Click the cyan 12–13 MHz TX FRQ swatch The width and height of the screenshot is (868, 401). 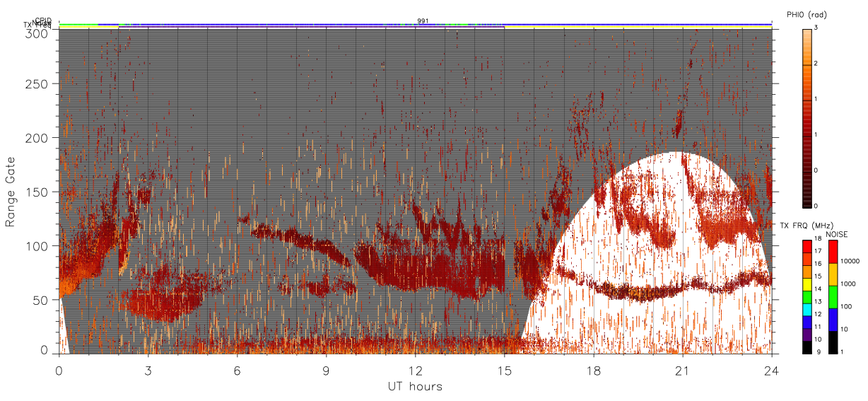click(x=807, y=310)
